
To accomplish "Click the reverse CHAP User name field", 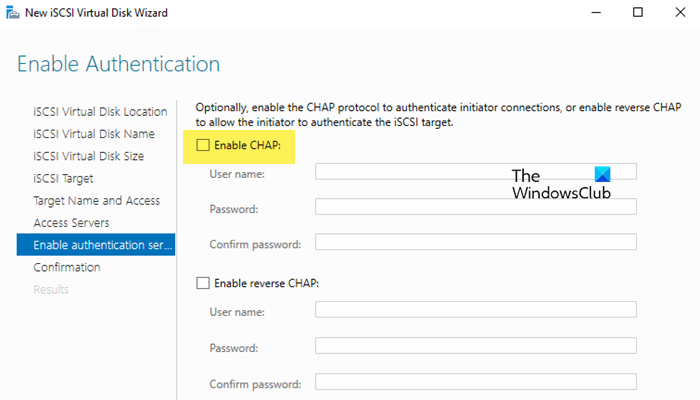I will (475, 310).
